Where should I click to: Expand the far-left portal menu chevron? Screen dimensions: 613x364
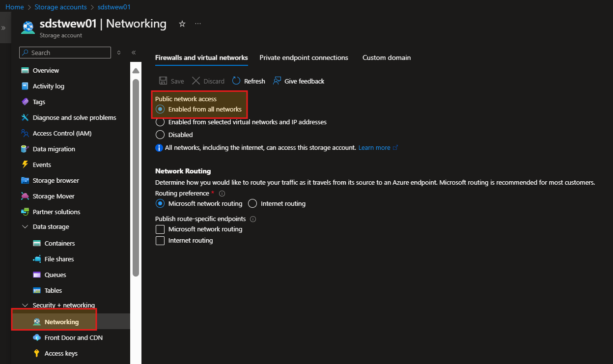(x=3, y=28)
